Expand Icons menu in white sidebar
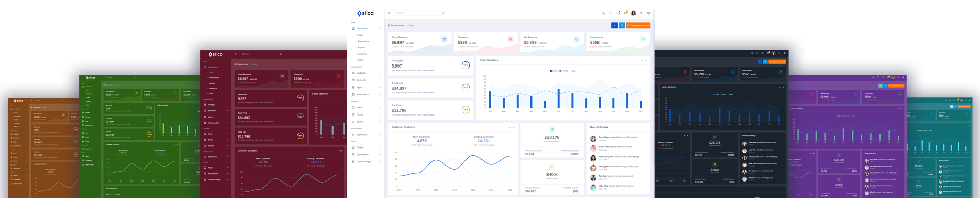The width and height of the screenshot is (980, 198). coord(366,107)
